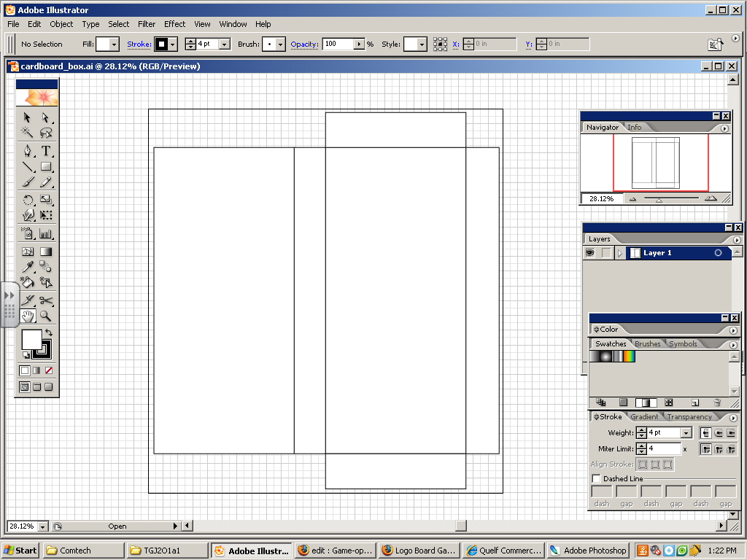Viewport: 747px width, 560px height.
Task: Open Adobe Photoshop from the taskbar
Action: [x=588, y=550]
